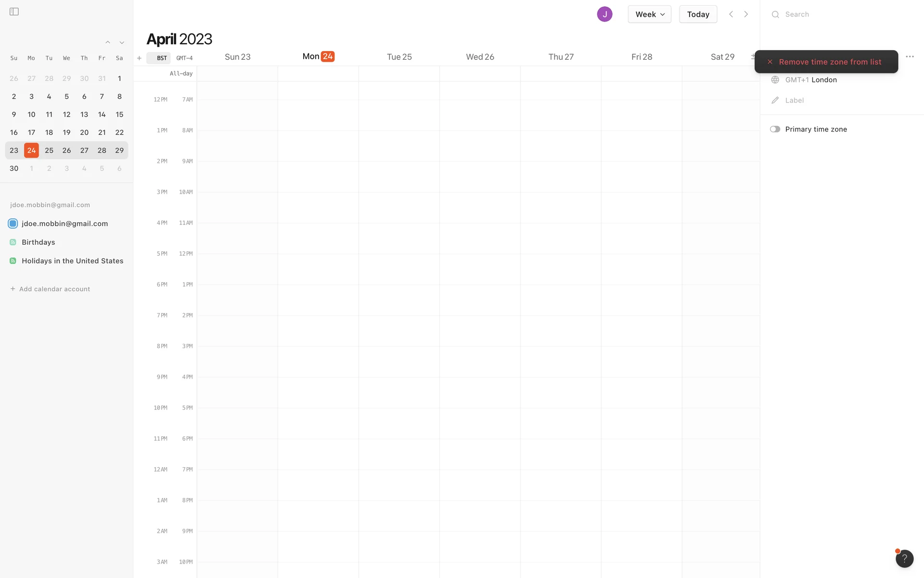Click the pencil Label edit icon

tap(775, 100)
